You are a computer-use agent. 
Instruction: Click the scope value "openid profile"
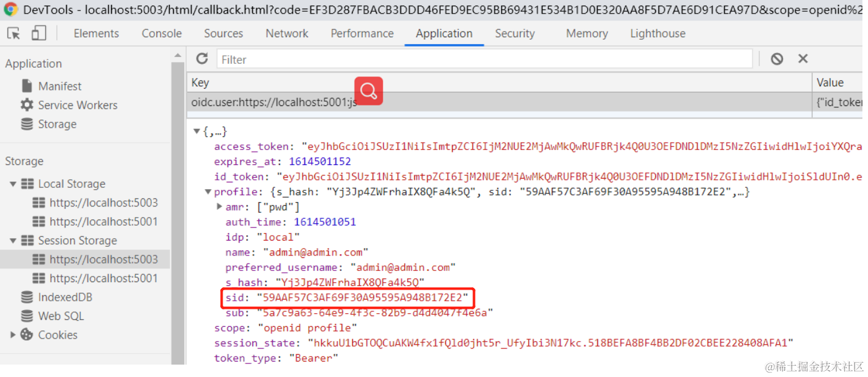pyautogui.click(x=306, y=328)
